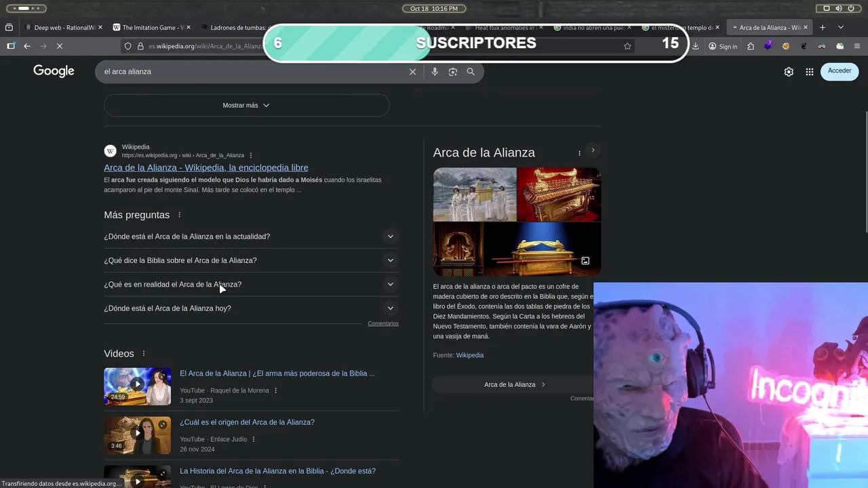
Task: Expand results with Mostrar más
Action: coord(246,105)
